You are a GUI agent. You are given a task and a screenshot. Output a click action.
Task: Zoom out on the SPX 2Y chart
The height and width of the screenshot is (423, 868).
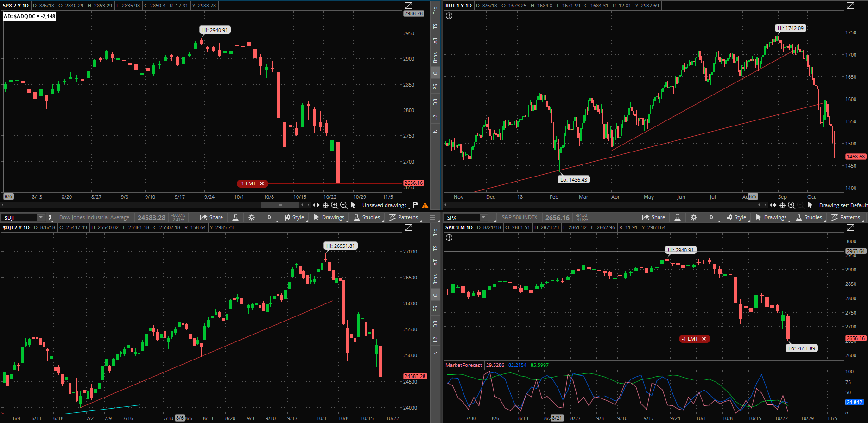point(343,205)
